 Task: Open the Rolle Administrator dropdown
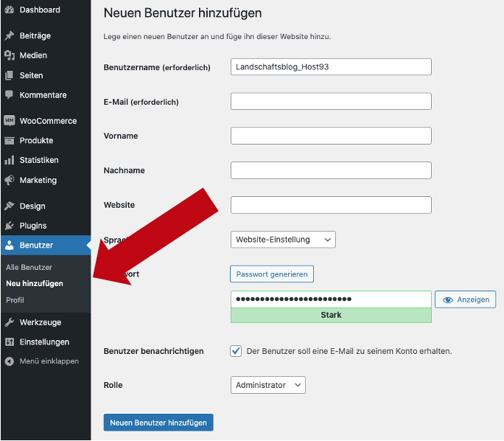267,385
